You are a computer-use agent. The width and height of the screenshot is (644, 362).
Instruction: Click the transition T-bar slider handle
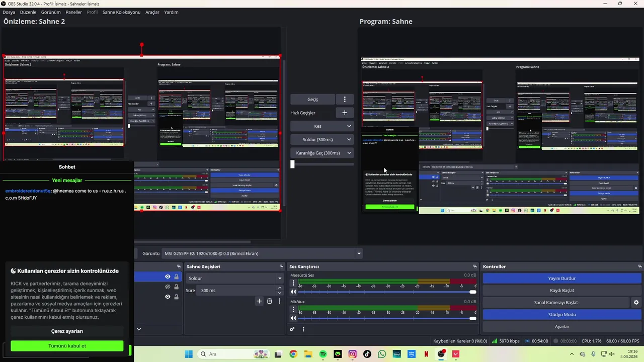(x=292, y=164)
